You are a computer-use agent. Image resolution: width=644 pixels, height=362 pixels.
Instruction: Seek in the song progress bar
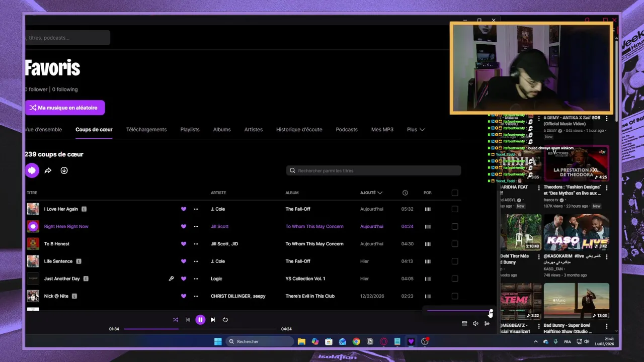(x=200, y=329)
